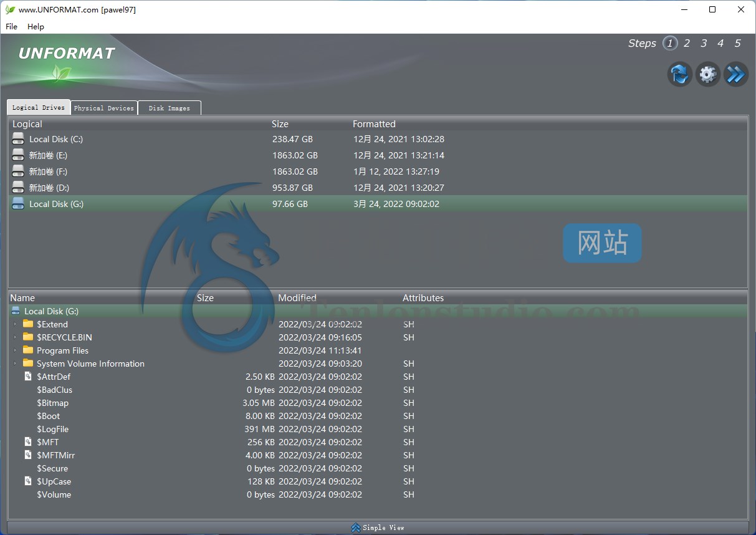Click the 1月 12, 2022 13:27:19 formatted date
The height and width of the screenshot is (535, 756).
[x=396, y=171]
